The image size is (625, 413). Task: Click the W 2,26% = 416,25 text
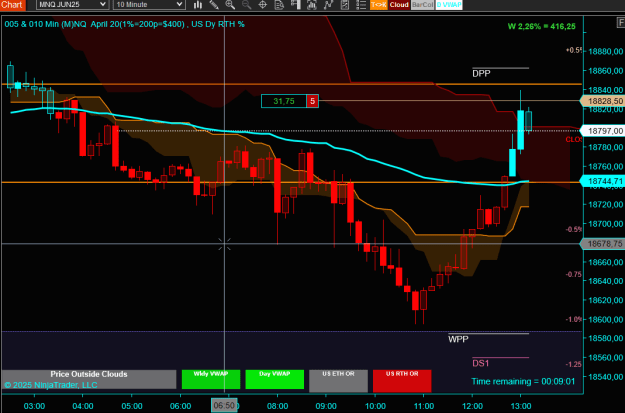541,26
